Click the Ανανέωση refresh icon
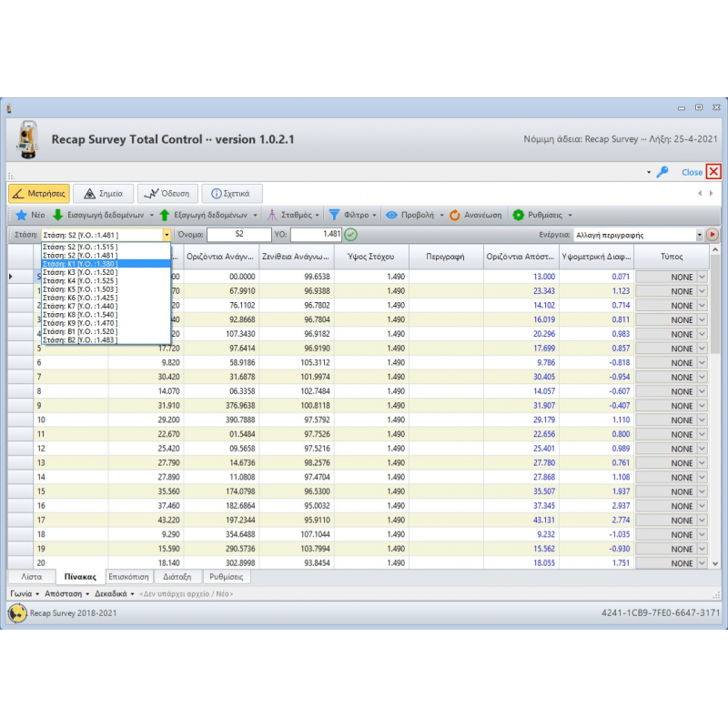Screen dimensions: 728x728 click(x=454, y=216)
